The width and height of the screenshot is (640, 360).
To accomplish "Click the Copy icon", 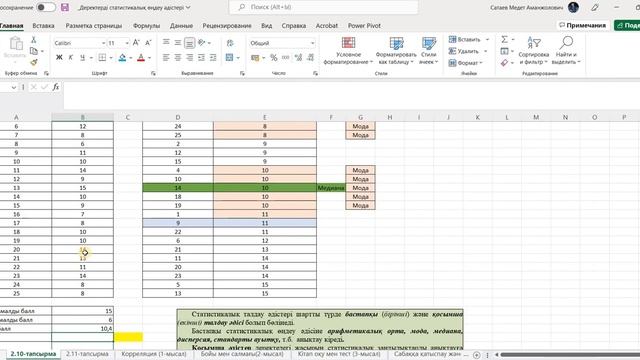I will [x=34, y=51].
